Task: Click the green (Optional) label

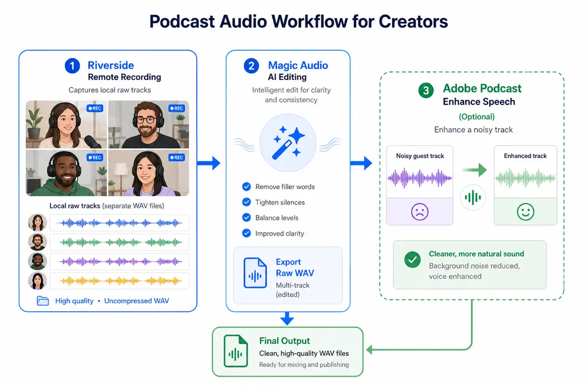Action: tap(477, 117)
